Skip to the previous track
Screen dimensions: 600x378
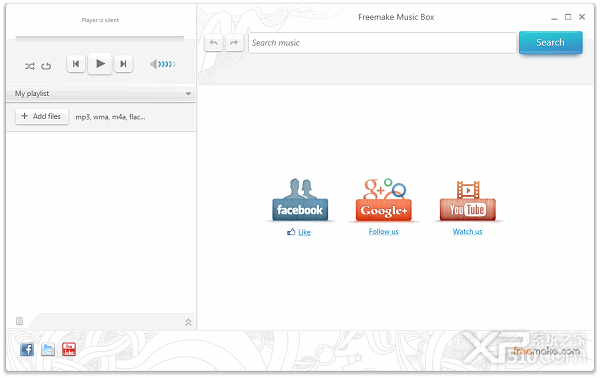pyautogui.click(x=76, y=64)
